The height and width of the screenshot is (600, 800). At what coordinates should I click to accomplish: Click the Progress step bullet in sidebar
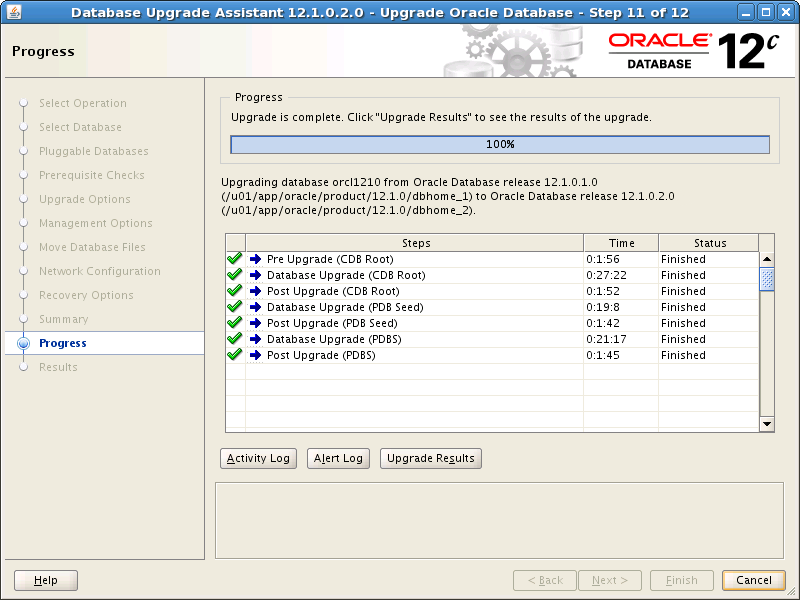tap(23, 343)
